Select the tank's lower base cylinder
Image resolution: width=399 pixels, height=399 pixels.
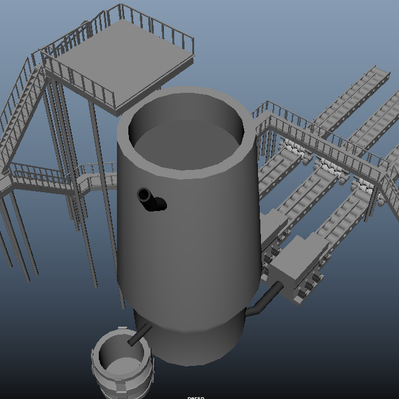[x=190, y=343]
